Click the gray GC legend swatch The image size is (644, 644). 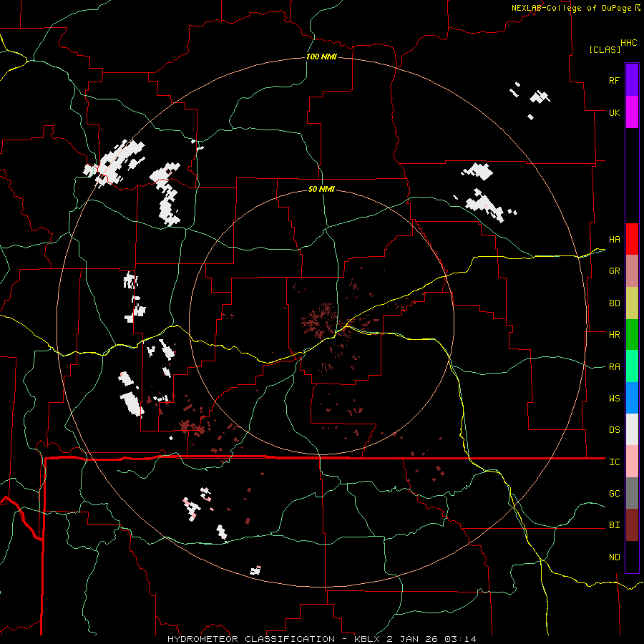pyautogui.click(x=632, y=493)
